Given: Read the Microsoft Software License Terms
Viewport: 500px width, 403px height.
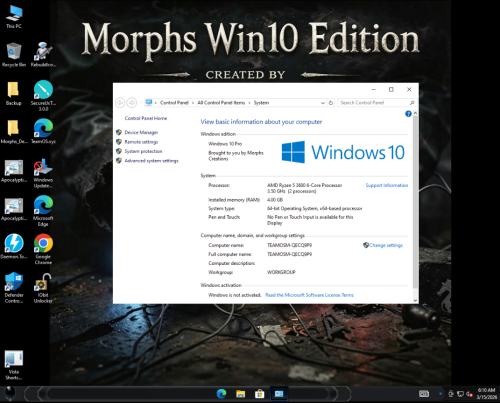Looking at the screenshot, I should pyautogui.click(x=309, y=295).
